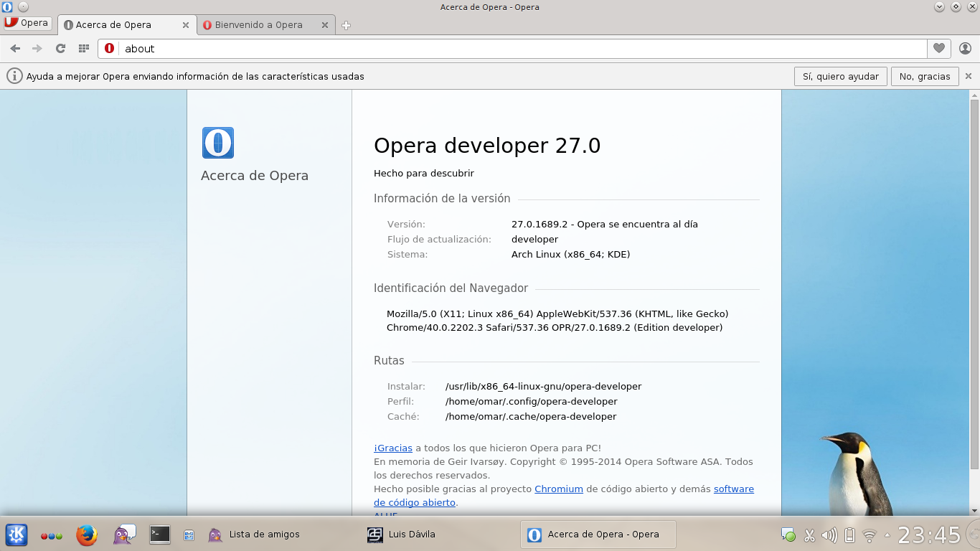Image resolution: width=980 pixels, height=551 pixels.
Task: Close the Bienvenido a Opera tab
Action: pyautogui.click(x=324, y=25)
